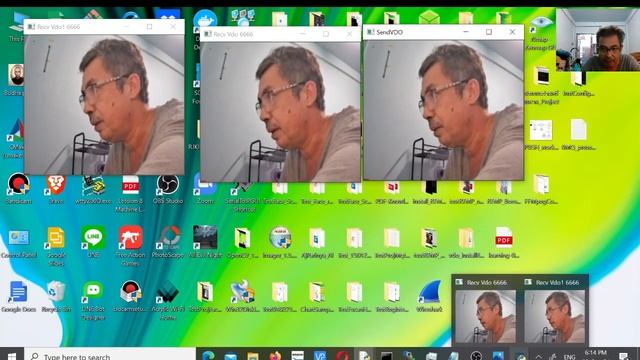Click the Microsoft Edge taskbar icon

(x=208, y=356)
